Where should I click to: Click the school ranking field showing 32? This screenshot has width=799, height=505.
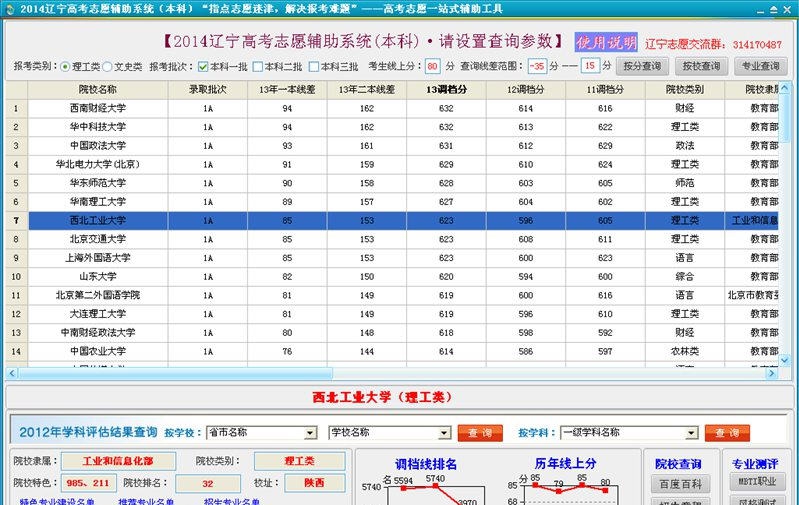pos(207,484)
